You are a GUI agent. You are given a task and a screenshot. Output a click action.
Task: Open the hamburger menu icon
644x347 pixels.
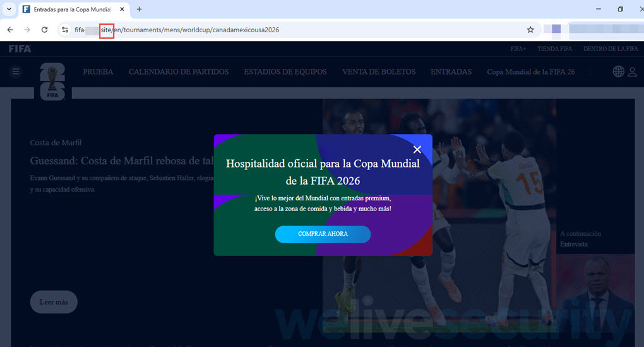tap(16, 72)
